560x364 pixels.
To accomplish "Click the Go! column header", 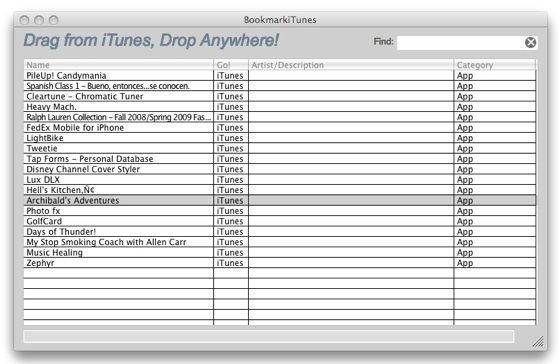I will 231,65.
